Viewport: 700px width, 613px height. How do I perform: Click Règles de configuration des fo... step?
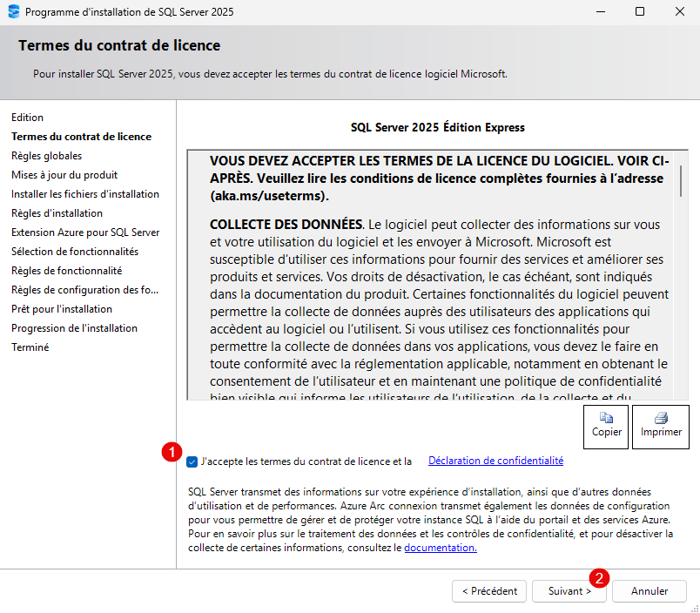point(84,290)
